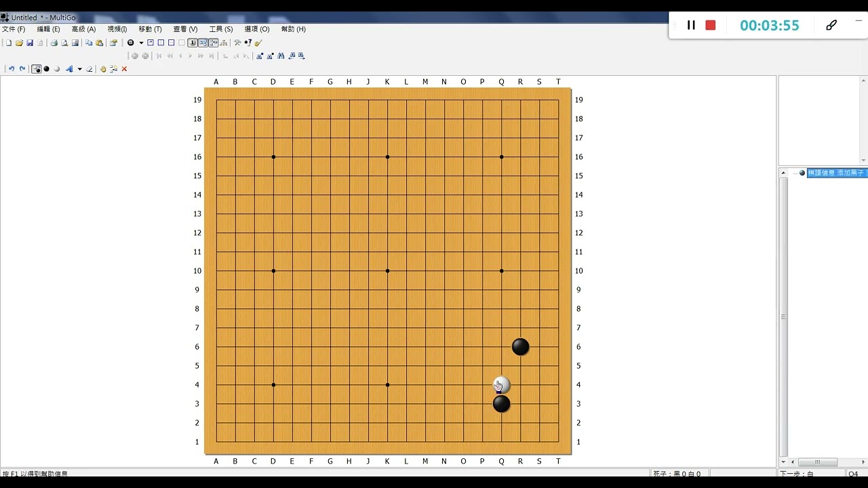868x488 pixels.
Task: Open the 查看 (V) menu
Action: (185, 29)
